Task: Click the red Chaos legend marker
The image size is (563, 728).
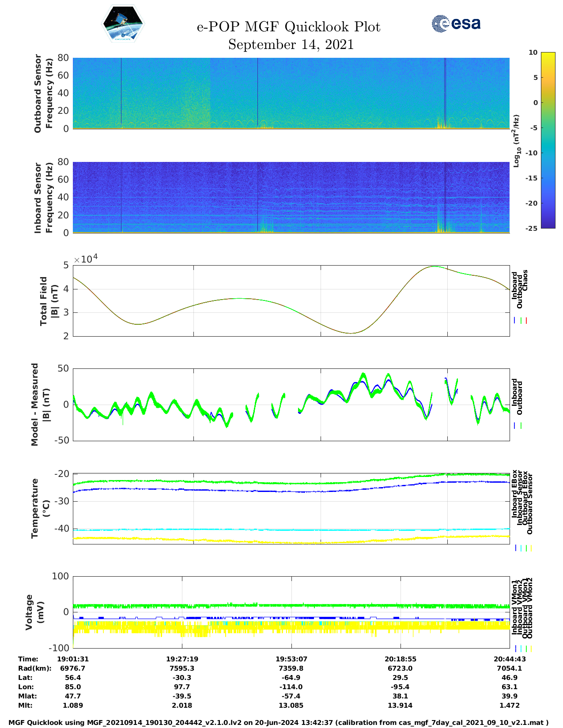Action: [x=526, y=321]
